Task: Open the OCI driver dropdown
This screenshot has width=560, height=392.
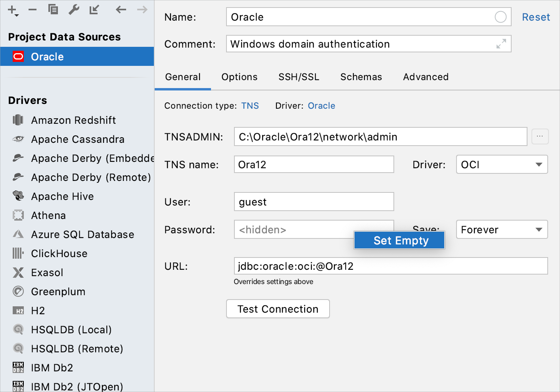Action: tap(502, 164)
